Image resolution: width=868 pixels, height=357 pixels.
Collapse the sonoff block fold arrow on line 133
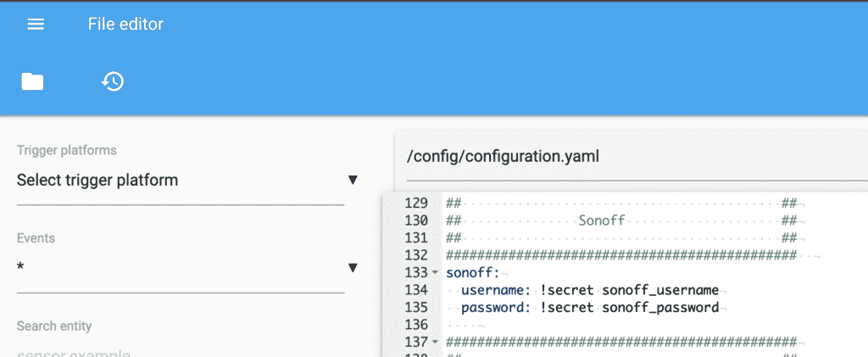[x=435, y=273]
